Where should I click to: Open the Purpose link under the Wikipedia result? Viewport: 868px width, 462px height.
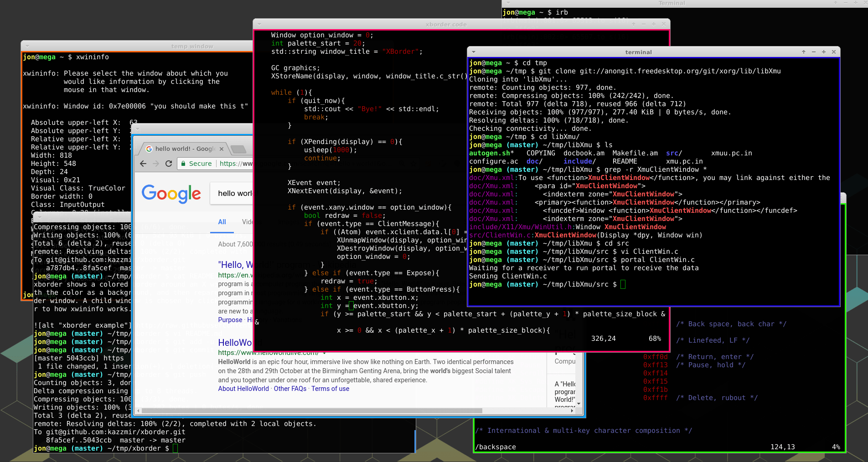pyautogui.click(x=230, y=320)
